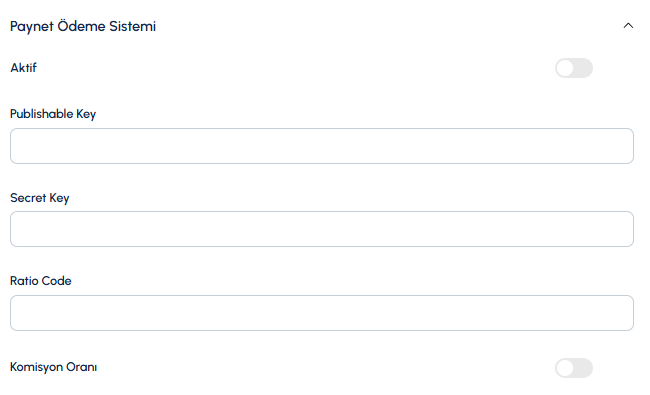This screenshot has width=650, height=395.
Task: Click the Ratio Code label
Action: (41, 281)
